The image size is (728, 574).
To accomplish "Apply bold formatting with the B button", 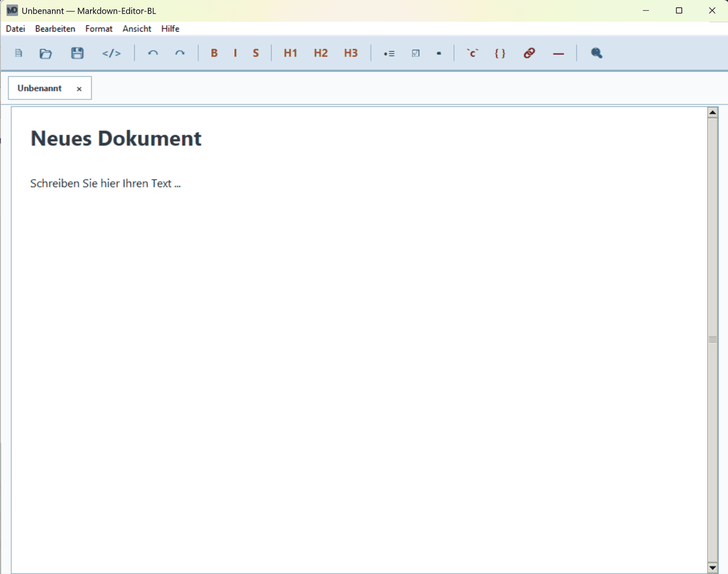I will (214, 53).
